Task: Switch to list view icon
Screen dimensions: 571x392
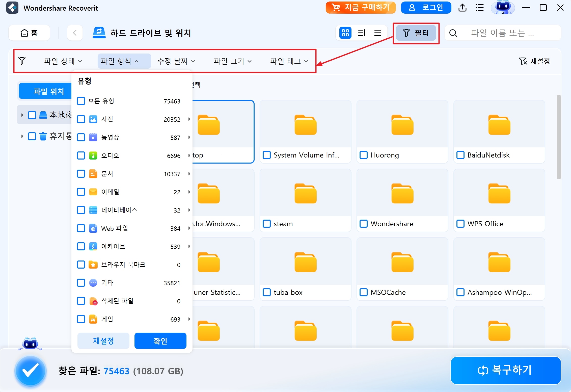Action: pos(377,33)
